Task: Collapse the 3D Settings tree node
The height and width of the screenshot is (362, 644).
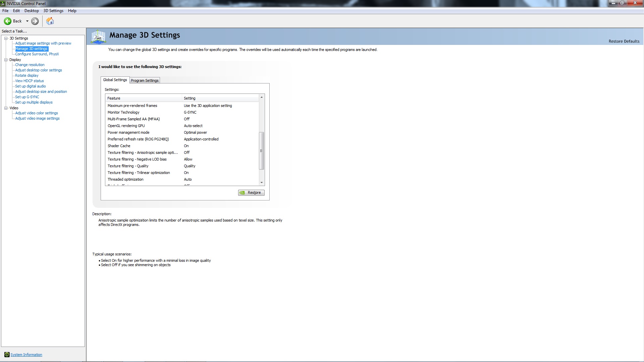Action: click(6, 38)
